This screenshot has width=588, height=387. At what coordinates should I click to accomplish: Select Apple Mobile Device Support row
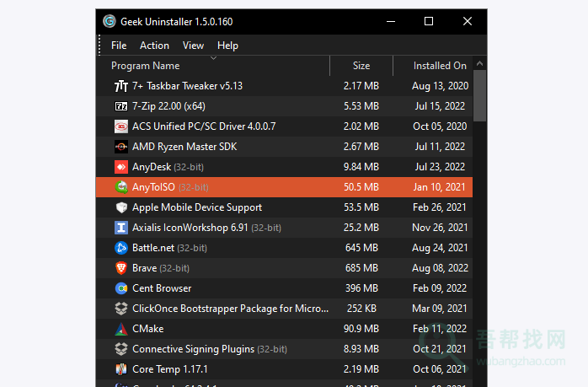(286, 207)
